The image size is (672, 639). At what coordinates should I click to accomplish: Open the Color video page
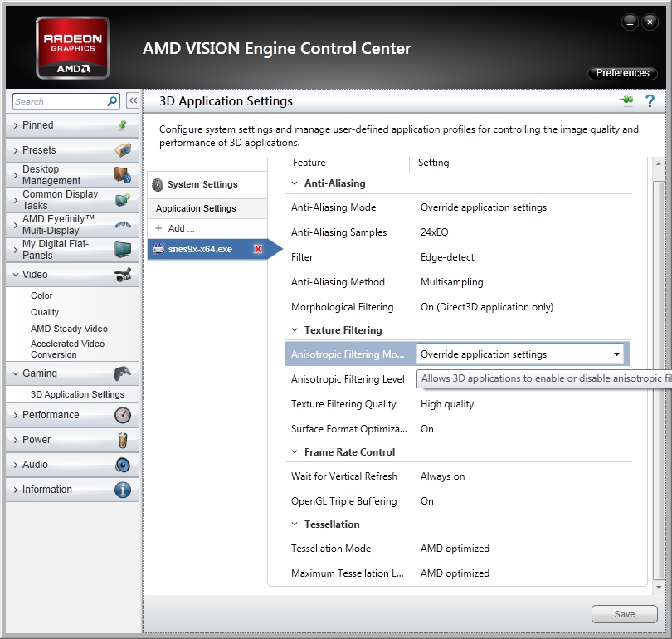pyautogui.click(x=41, y=295)
